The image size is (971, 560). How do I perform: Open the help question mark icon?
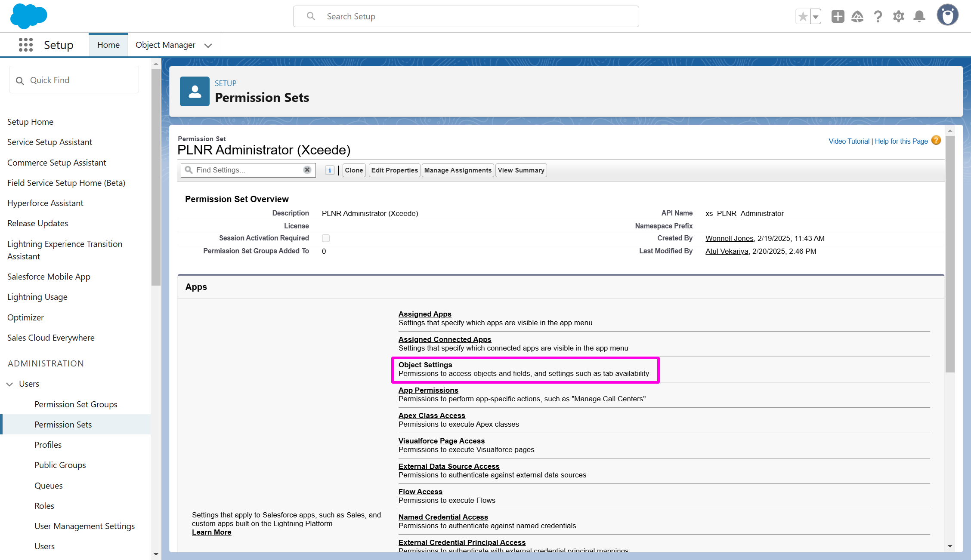click(x=878, y=17)
